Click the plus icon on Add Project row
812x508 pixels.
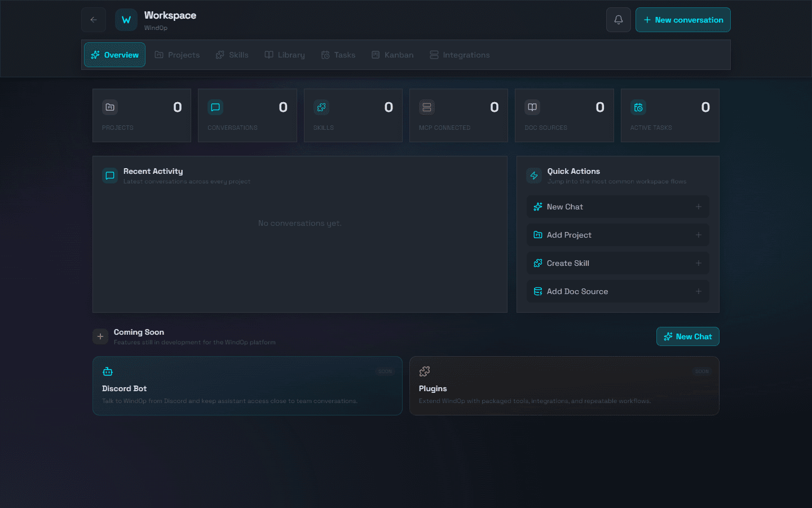(699, 235)
